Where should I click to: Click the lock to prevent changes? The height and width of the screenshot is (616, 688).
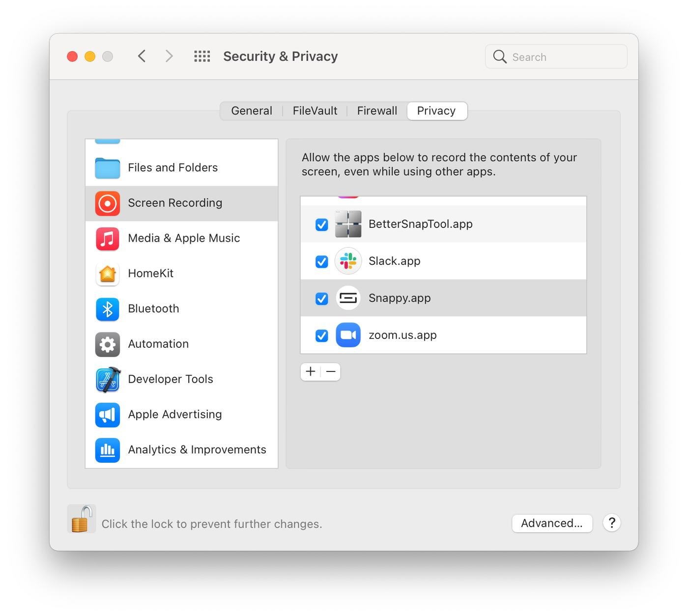(81, 519)
